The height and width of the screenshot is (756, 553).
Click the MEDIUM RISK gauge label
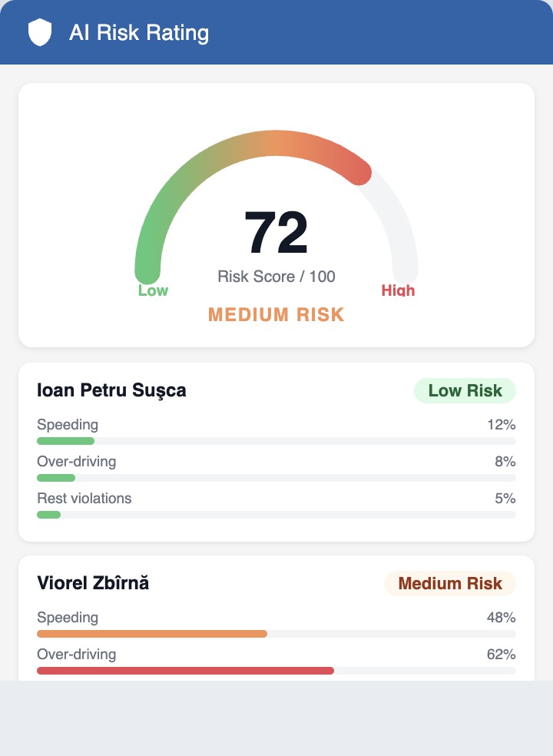(x=276, y=314)
